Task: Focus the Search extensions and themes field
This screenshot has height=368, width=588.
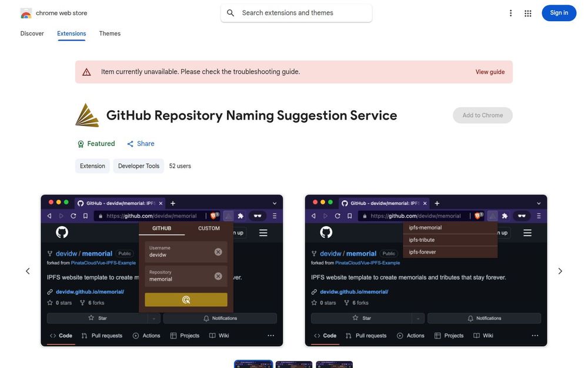Action: (x=296, y=13)
